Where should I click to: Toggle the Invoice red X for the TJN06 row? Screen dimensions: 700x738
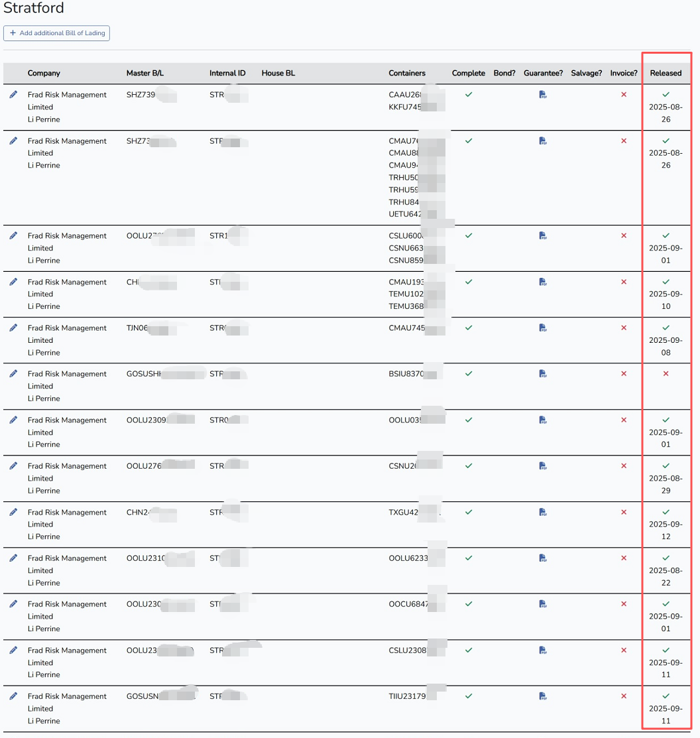tap(623, 328)
